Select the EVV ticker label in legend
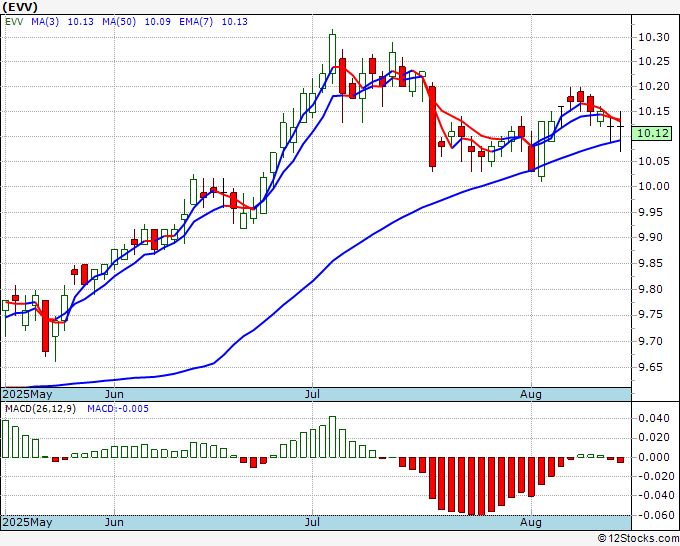 (x=14, y=22)
